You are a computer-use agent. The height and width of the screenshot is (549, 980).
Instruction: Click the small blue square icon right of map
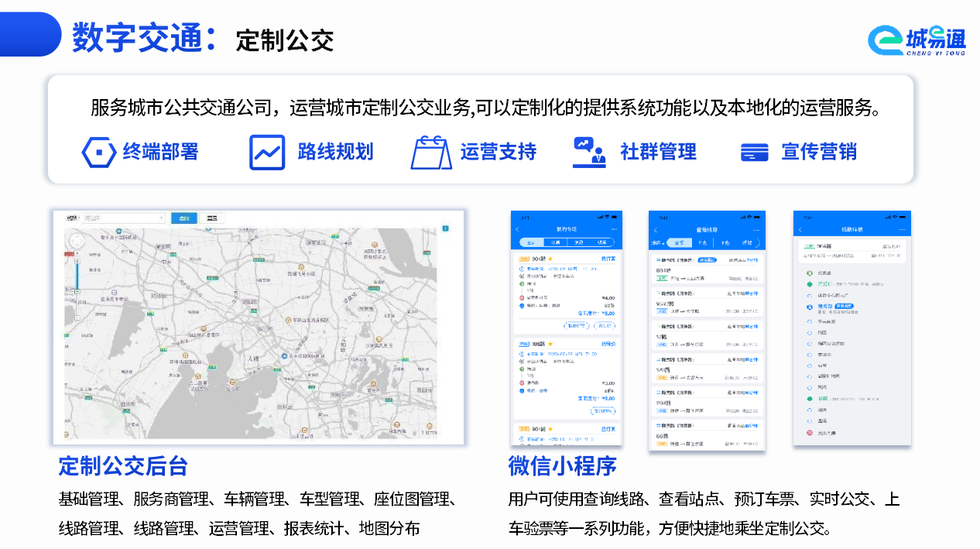coord(445,228)
